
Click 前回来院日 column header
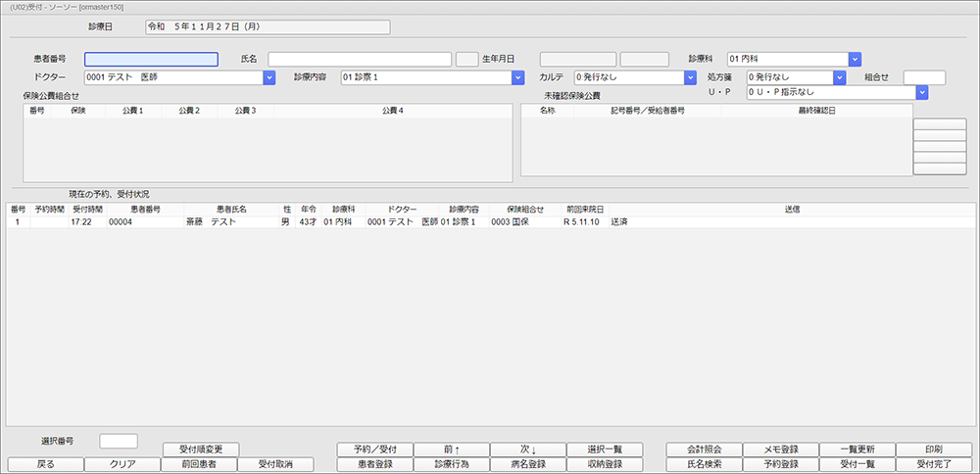click(584, 210)
